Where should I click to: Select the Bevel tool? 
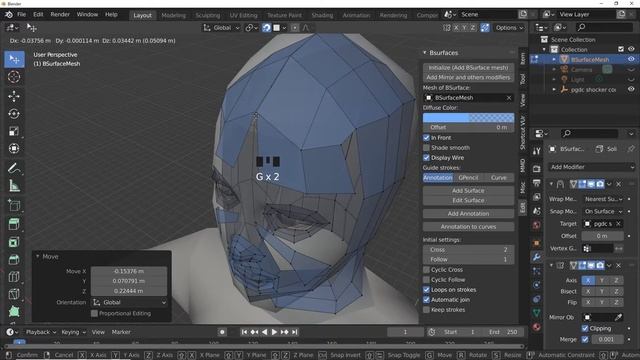[14, 259]
